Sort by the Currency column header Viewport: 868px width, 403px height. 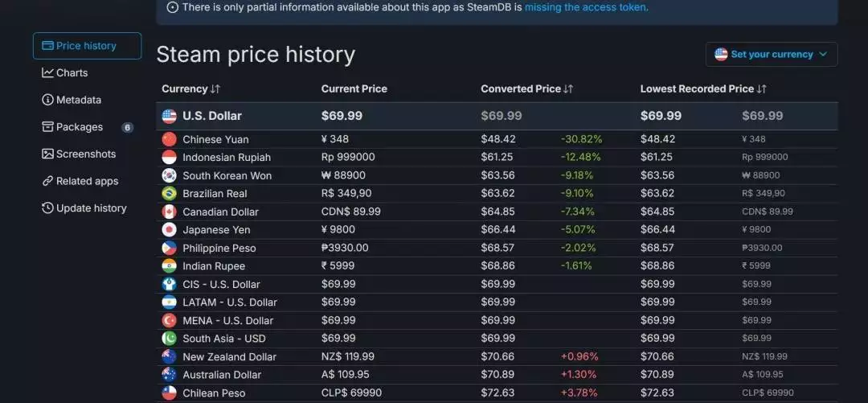[x=190, y=88]
